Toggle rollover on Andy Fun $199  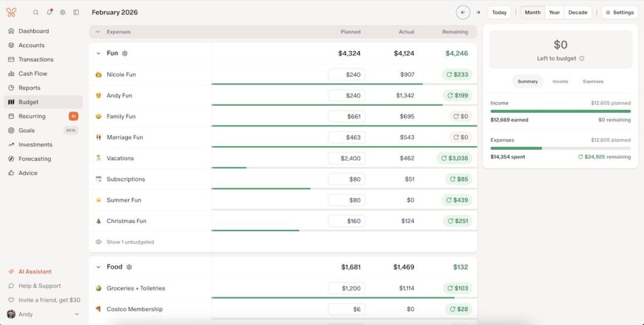tap(458, 96)
